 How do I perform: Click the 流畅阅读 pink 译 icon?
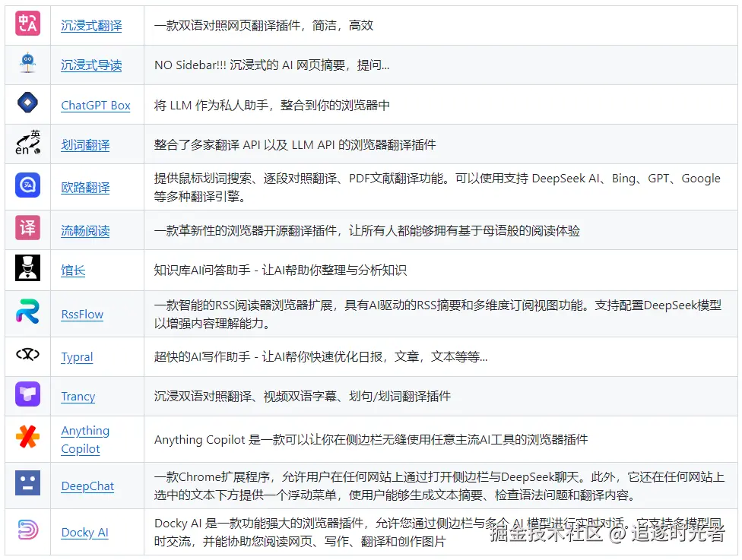click(x=27, y=228)
